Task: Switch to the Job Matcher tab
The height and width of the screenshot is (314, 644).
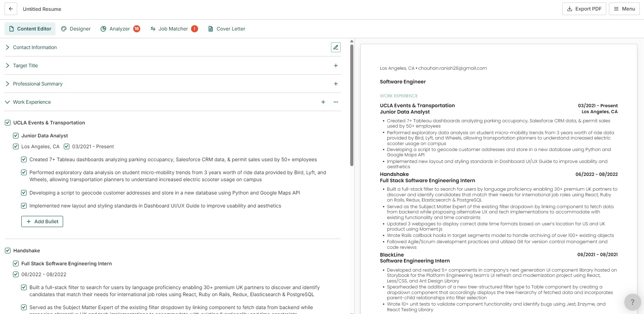Action: pyautogui.click(x=174, y=29)
